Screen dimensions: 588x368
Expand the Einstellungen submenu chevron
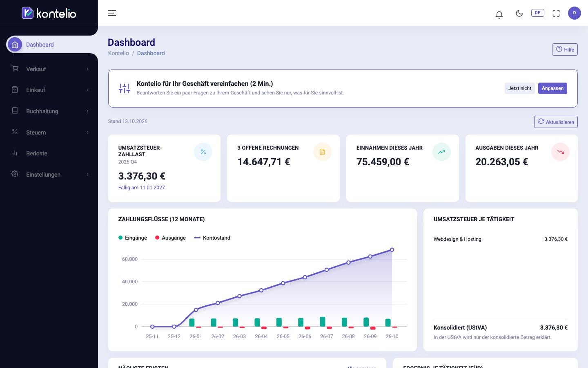pyautogui.click(x=87, y=175)
